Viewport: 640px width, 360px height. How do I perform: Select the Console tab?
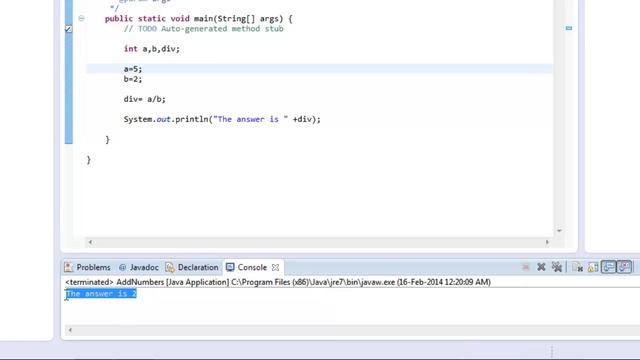pyautogui.click(x=247, y=267)
